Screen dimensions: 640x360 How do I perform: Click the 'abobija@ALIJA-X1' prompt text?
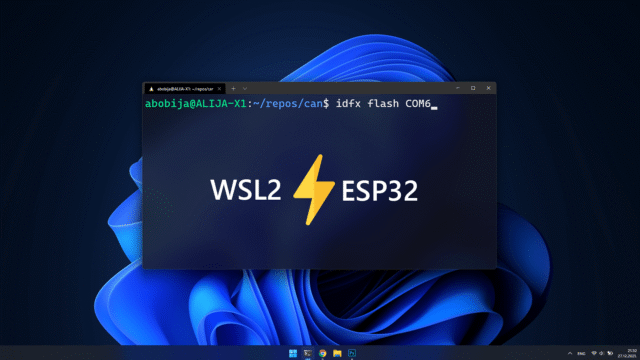pyautogui.click(x=196, y=104)
